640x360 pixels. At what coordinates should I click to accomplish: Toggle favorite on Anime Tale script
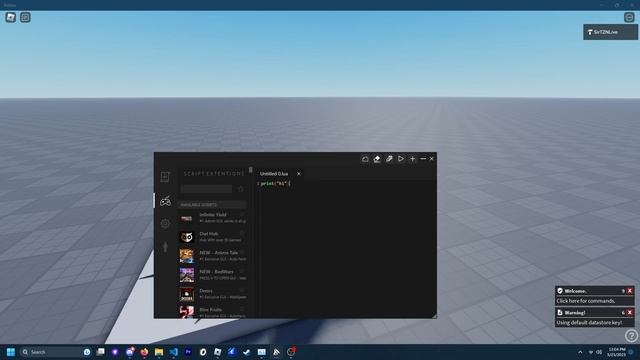point(242,252)
